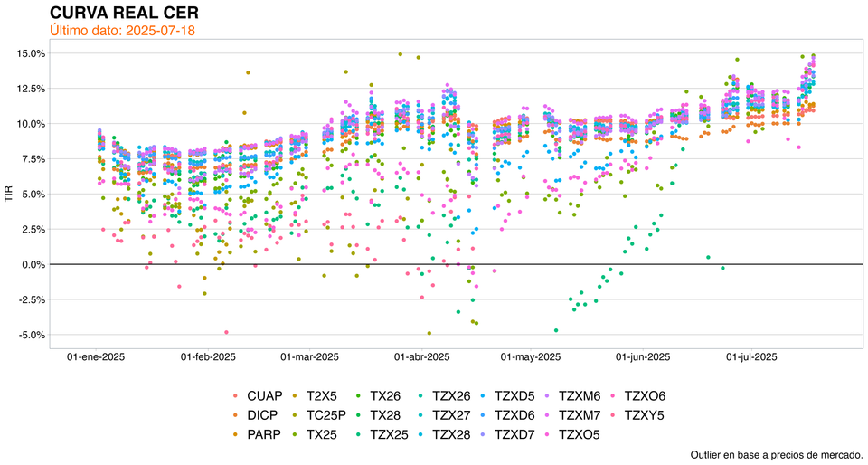This screenshot has height=465, width=868.
Task: Click the TZXO5 legend label
Action: coord(580,434)
